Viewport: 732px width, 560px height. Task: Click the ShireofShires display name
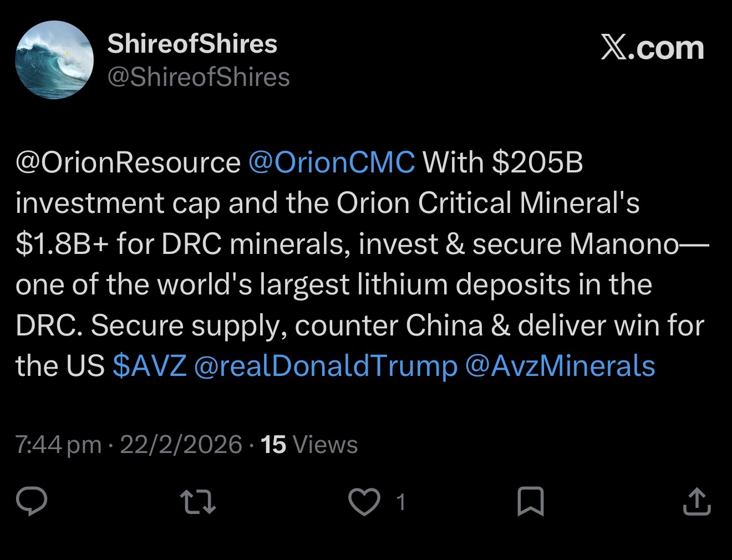[x=192, y=44]
